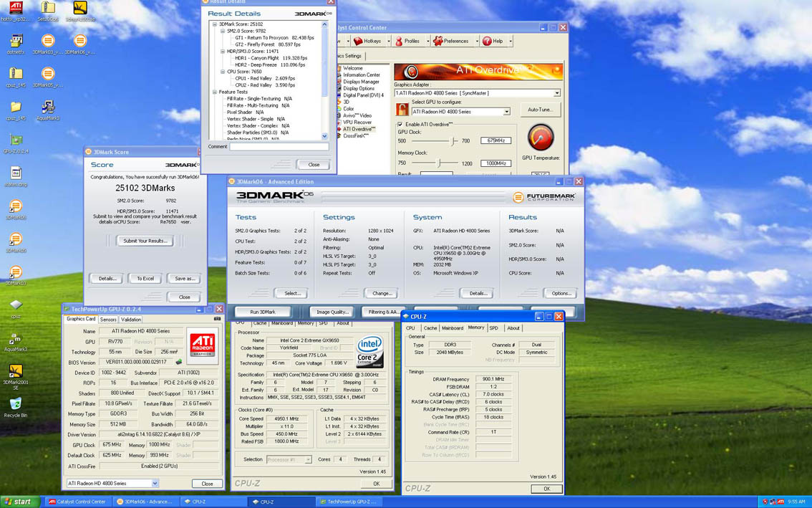Click Options button under Results
The height and width of the screenshot is (508, 812).
coord(561,293)
